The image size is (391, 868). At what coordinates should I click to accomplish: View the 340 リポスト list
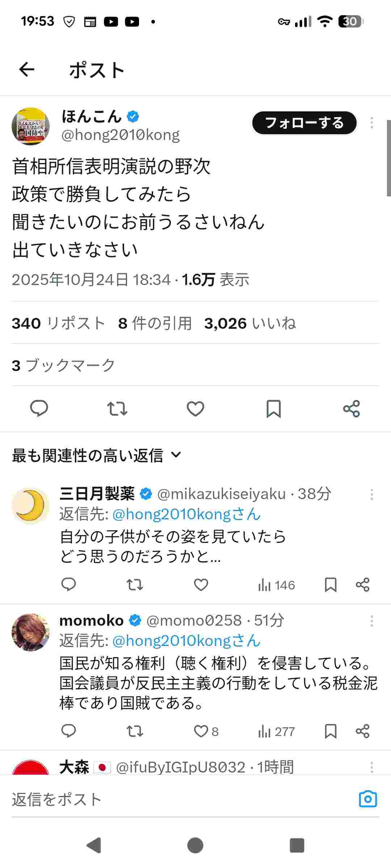point(58,323)
